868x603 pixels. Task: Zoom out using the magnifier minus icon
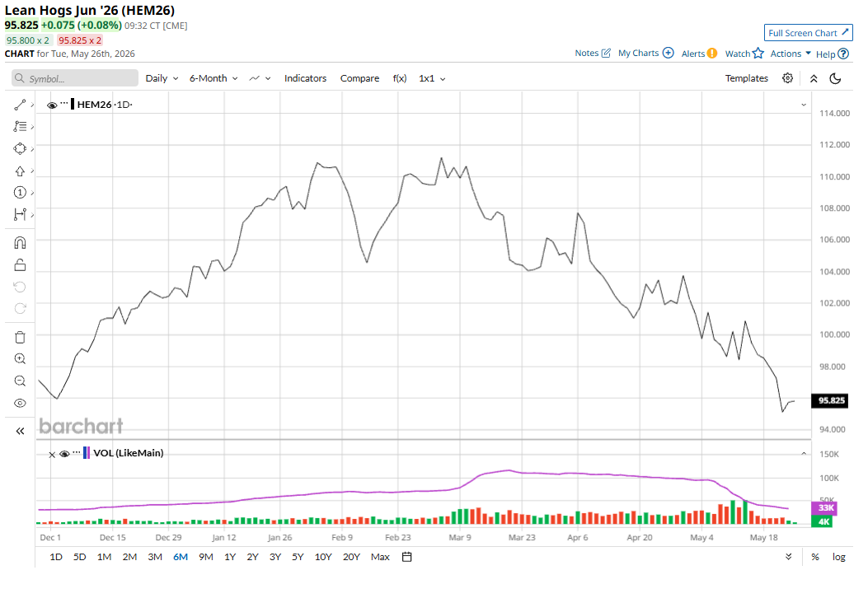point(20,381)
